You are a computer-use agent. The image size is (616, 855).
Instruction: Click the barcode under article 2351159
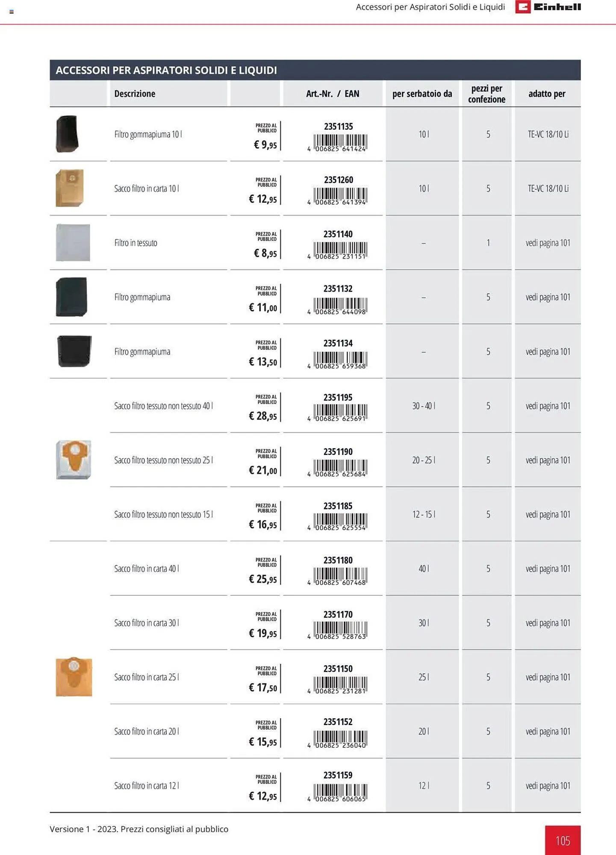pyautogui.click(x=340, y=792)
